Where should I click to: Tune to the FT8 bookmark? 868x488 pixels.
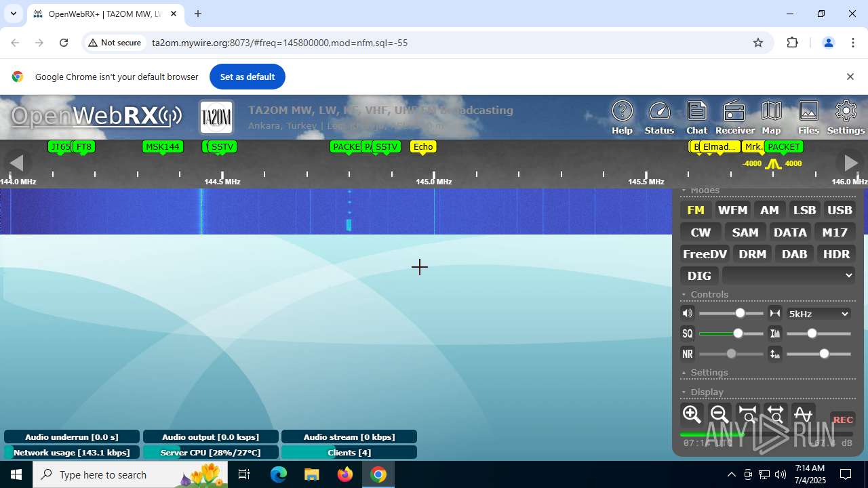click(x=83, y=146)
